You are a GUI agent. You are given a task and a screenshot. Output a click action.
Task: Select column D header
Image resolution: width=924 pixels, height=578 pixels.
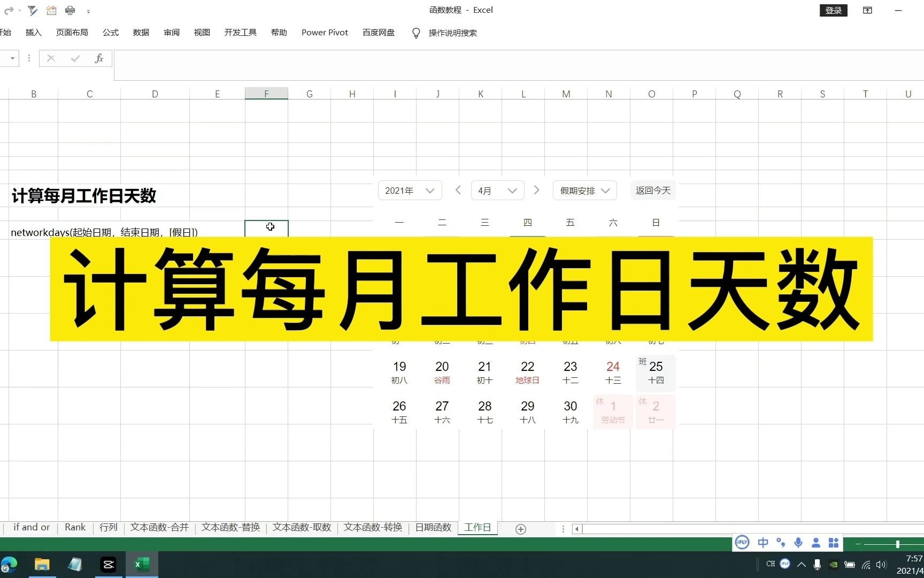[155, 94]
